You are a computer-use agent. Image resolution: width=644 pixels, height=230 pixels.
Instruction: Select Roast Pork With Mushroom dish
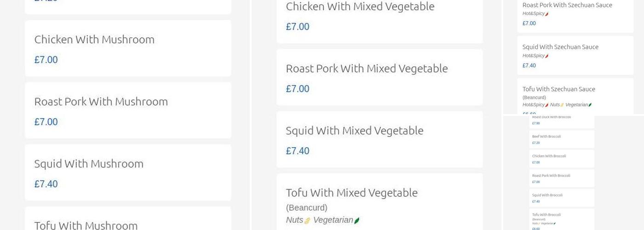[x=101, y=102]
